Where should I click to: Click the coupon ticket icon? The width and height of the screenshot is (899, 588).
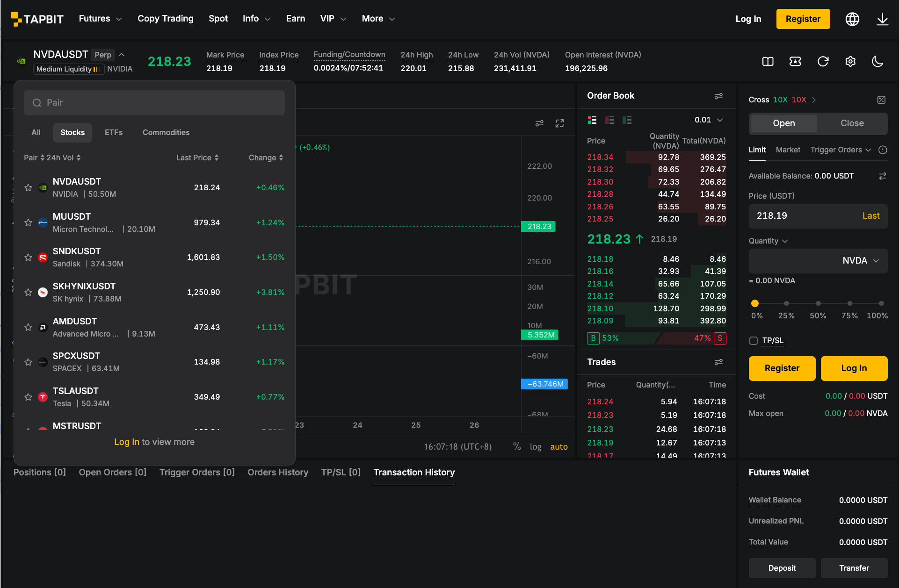click(795, 61)
